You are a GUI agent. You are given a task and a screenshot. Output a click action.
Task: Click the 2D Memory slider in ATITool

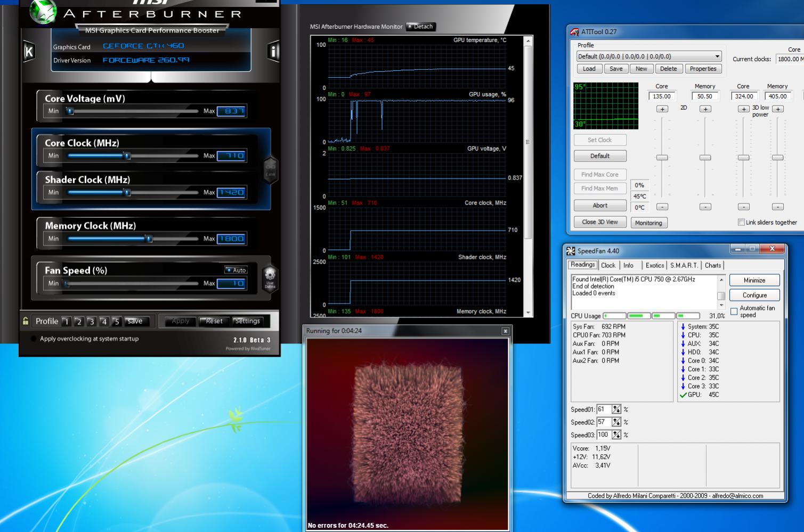(705, 158)
